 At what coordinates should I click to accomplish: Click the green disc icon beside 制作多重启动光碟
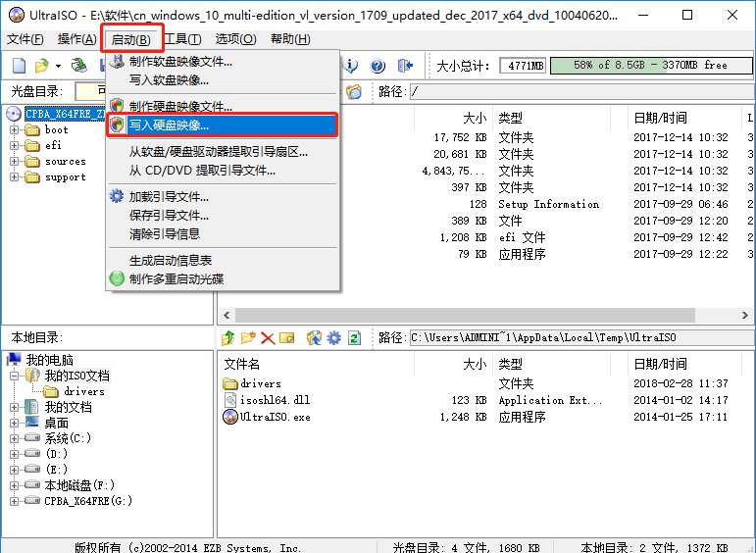[x=117, y=278]
